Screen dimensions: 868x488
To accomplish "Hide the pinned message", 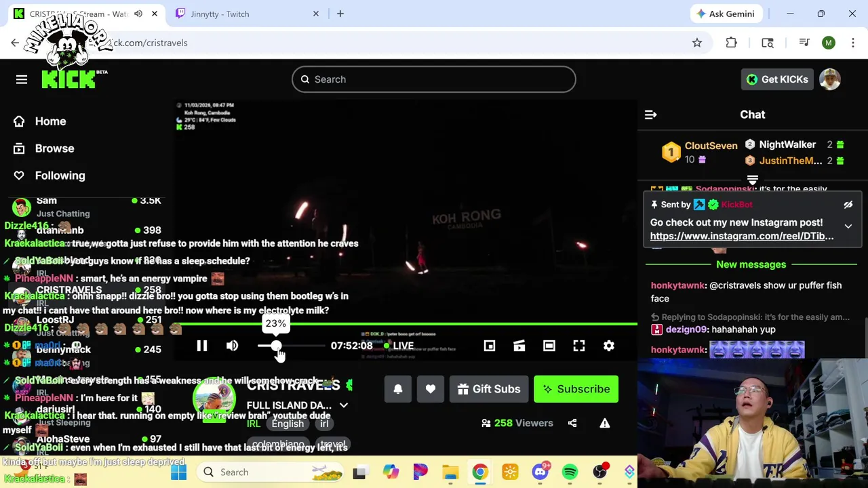I will [x=848, y=205].
